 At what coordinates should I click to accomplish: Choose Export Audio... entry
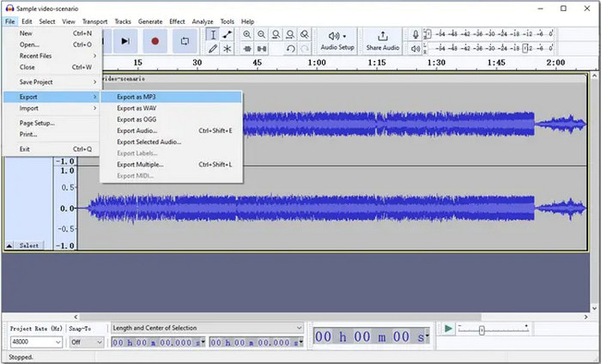coord(172,130)
